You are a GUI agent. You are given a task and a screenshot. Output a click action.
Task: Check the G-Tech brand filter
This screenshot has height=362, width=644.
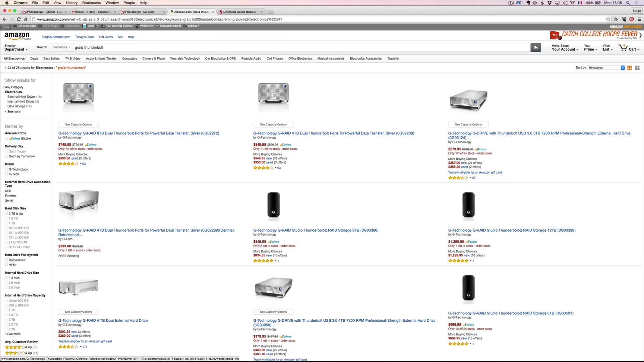point(6,174)
